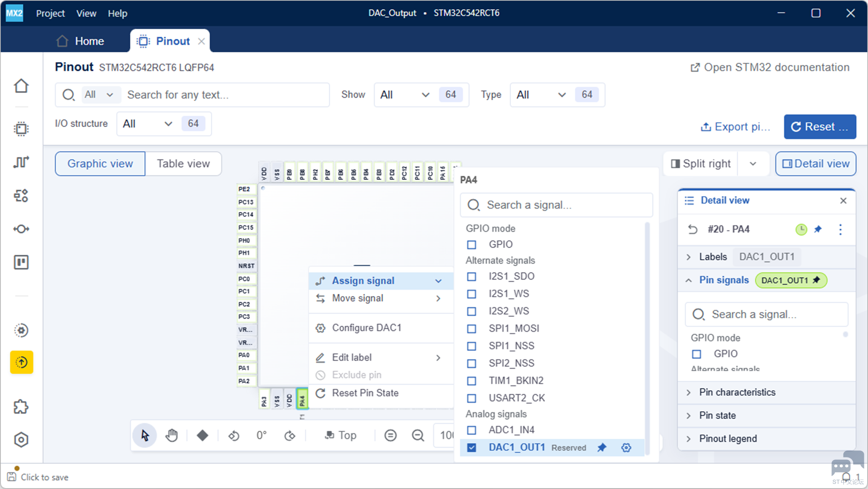The height and width of the screenshot is (489, 868).
Task: Open the home icon in left sidebar
Action: pyautogui.click(x=21, y=86)
